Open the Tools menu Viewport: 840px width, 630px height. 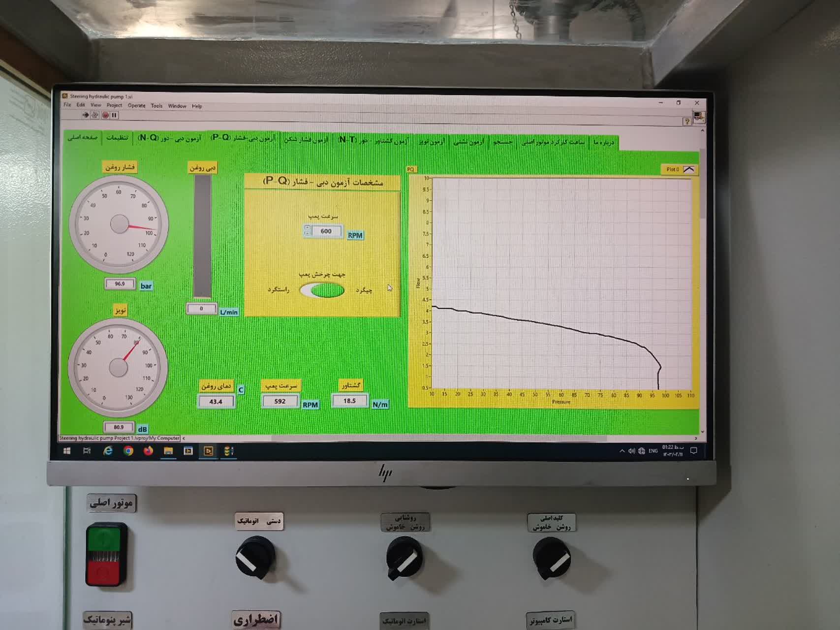[156, 105]
